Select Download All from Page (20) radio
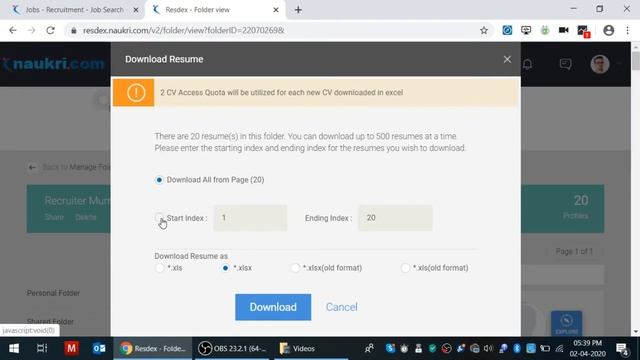The image size is (640, 360). point(159,180)
